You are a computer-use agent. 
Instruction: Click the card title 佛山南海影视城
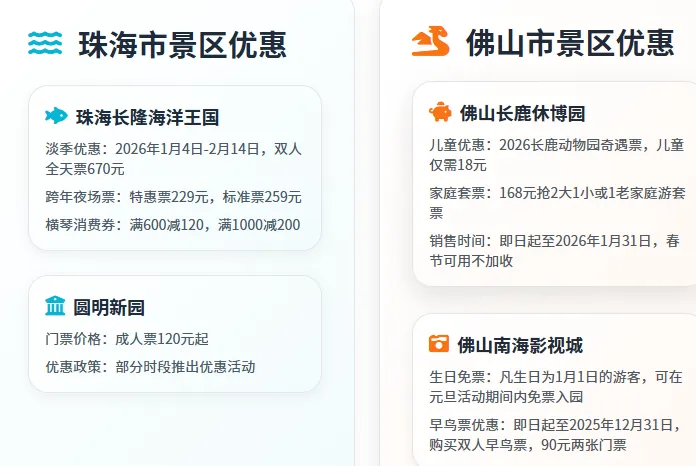520,346
